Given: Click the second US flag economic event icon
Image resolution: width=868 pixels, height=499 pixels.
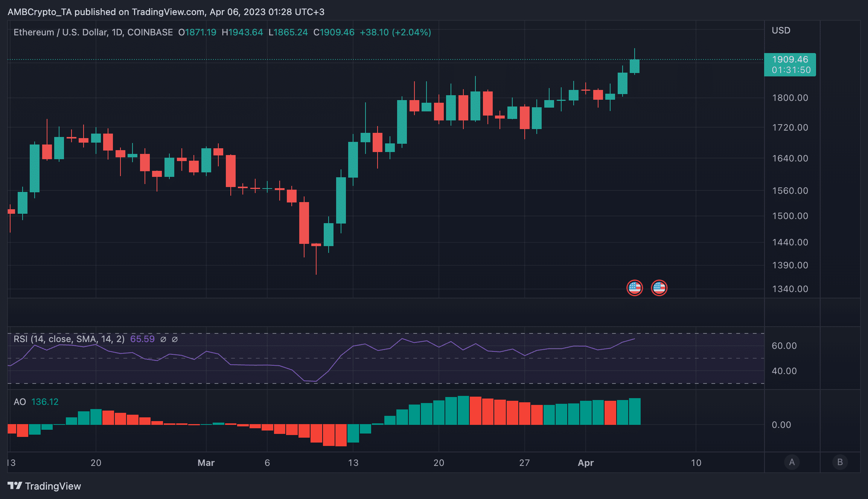Looking at the screenshot, I should [x=659, y=288].
